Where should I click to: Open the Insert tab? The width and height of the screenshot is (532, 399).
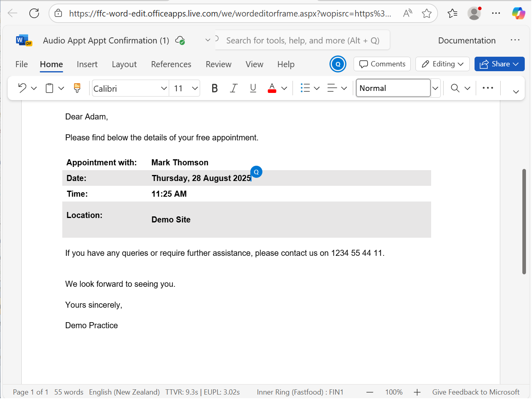tap(87, 64)
